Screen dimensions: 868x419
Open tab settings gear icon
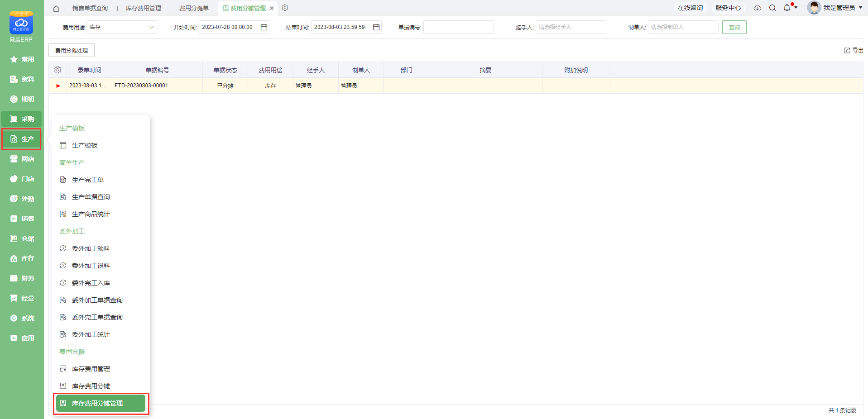coord(285,8)
